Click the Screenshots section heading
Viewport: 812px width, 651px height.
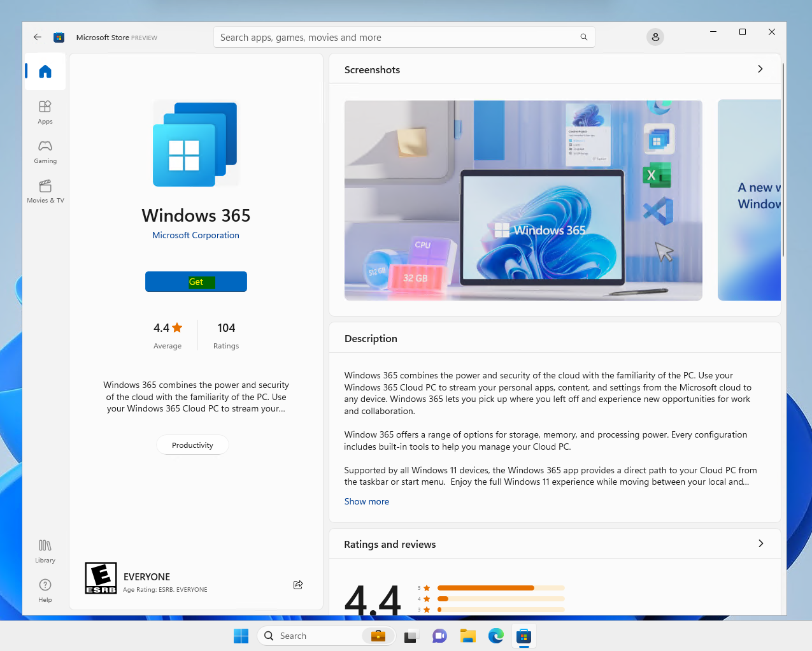point(373,70)
